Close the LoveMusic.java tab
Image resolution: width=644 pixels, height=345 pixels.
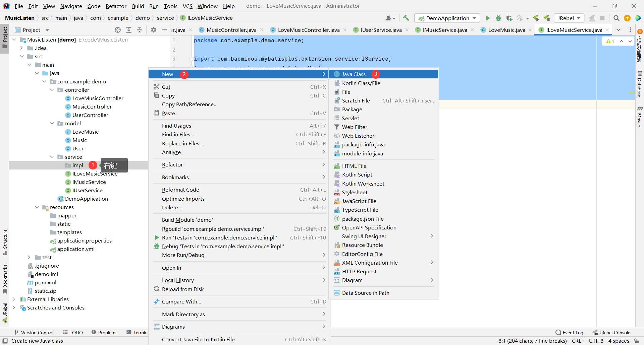[x=530, y=30]
